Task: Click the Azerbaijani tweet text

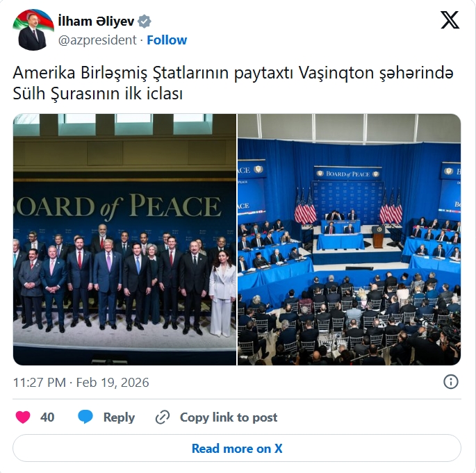Action: click(233, 83)
